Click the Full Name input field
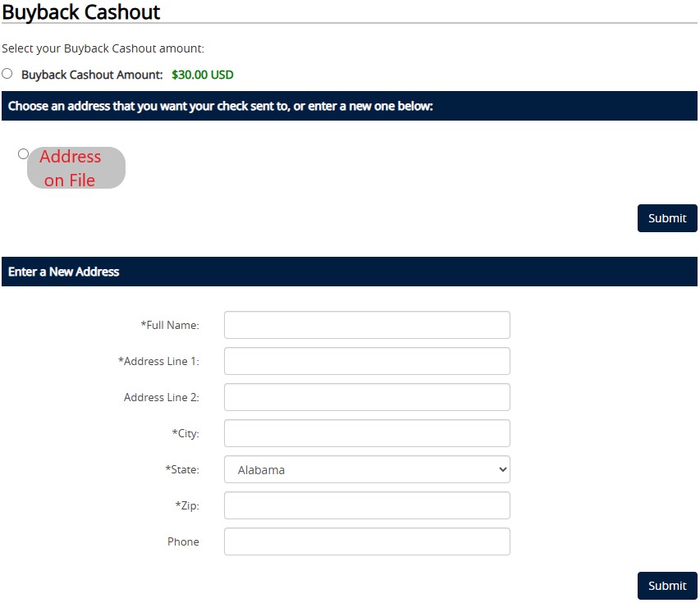 [367, 325]
